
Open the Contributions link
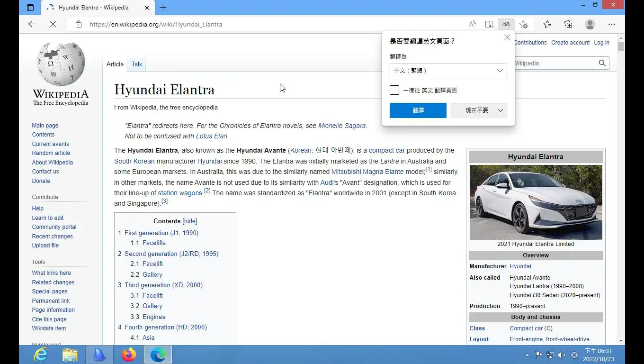[530, 43]
